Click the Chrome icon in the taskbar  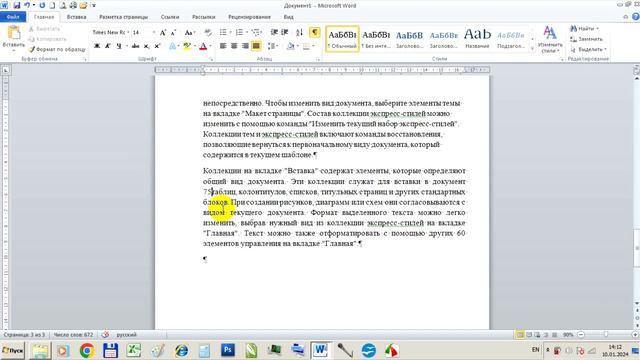coord(87,351)
